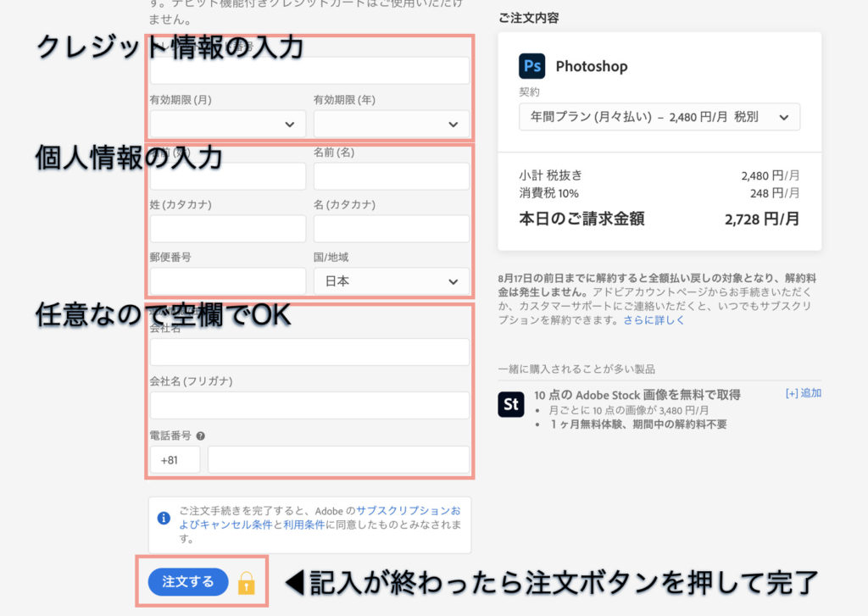Open the expiration year dropdown
868x616 pixels.
pyautogui.click(x=392, y=124)
